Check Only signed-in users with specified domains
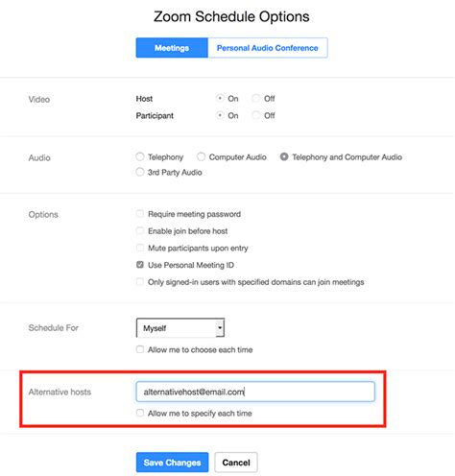The width and height of the screenshot is (455, 476). tap(140, 281)
